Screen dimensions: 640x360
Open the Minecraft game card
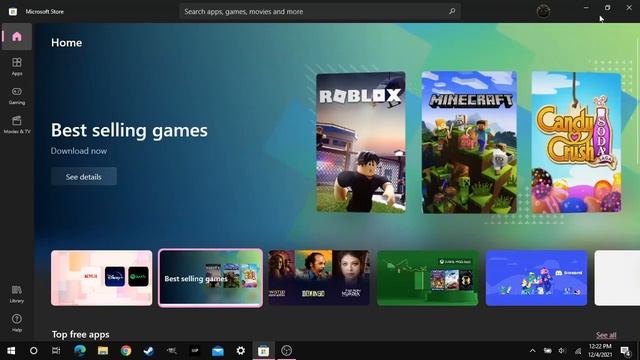click(469, 142)
